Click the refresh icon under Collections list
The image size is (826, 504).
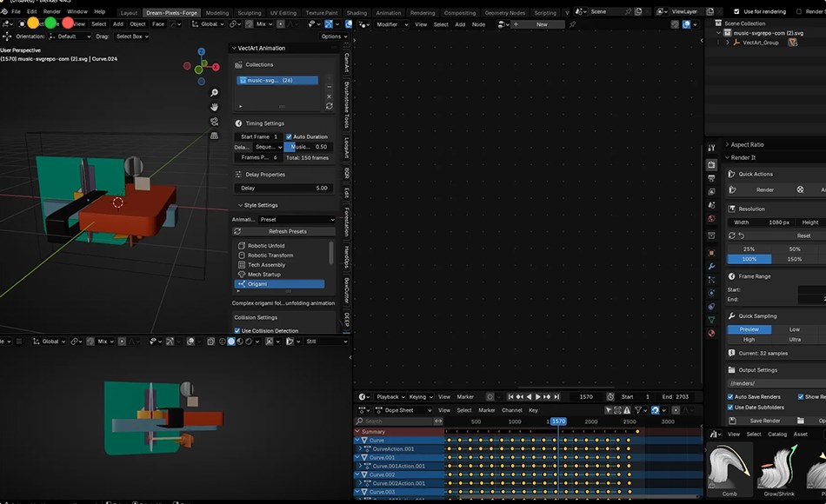coord(329,106)
